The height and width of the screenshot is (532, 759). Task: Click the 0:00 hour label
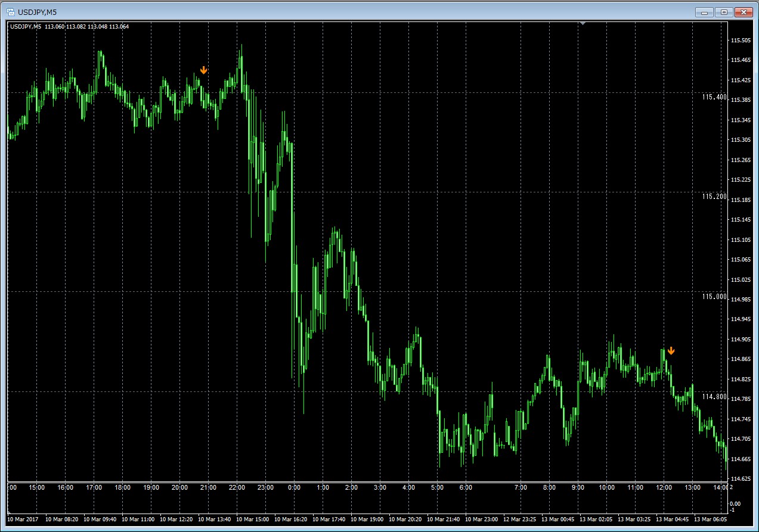click(x=294, y=487)
